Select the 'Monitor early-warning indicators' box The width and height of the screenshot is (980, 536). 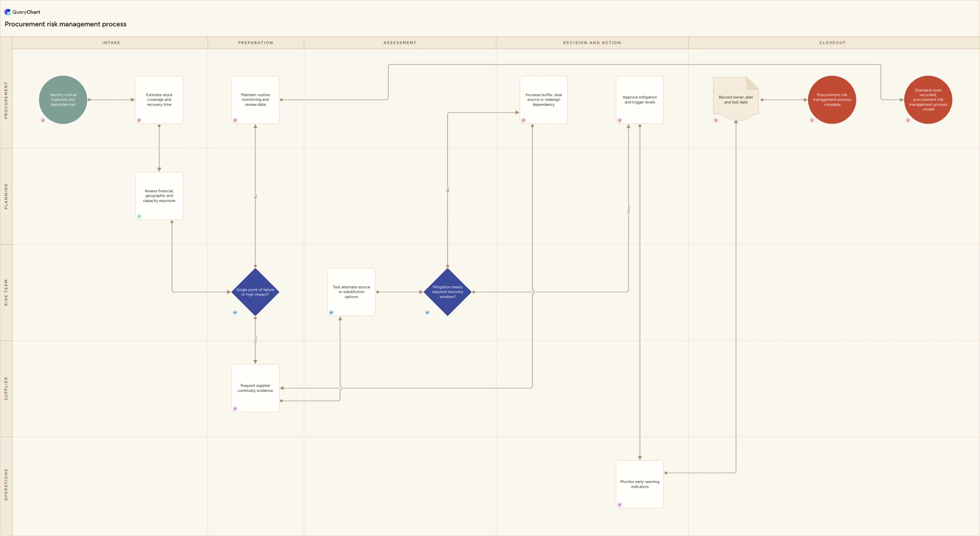[640, 484]
